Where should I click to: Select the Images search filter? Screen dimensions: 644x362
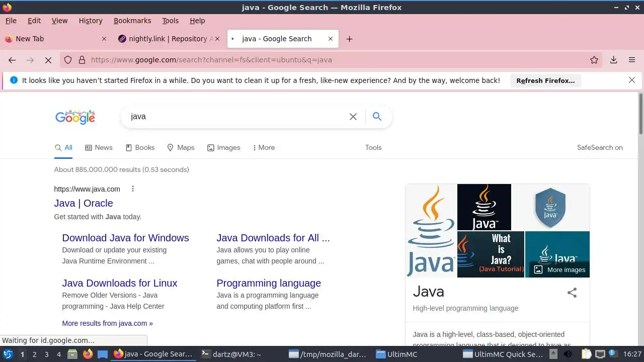click(223, 147)
